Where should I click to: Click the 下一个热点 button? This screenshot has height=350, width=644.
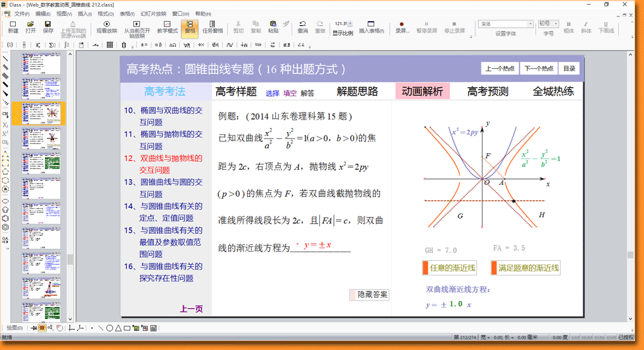coord(538,69)
